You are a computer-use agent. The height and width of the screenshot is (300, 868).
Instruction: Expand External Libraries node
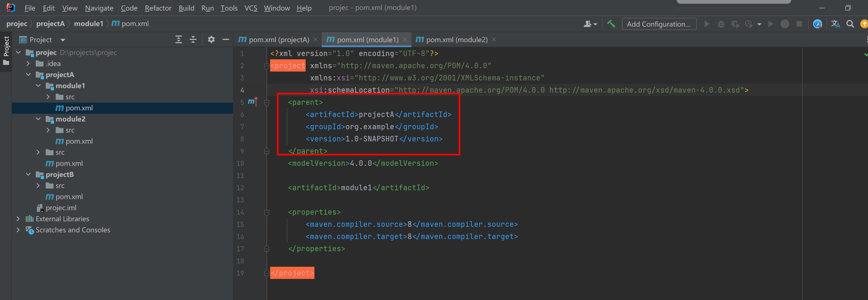coord(19,219)
